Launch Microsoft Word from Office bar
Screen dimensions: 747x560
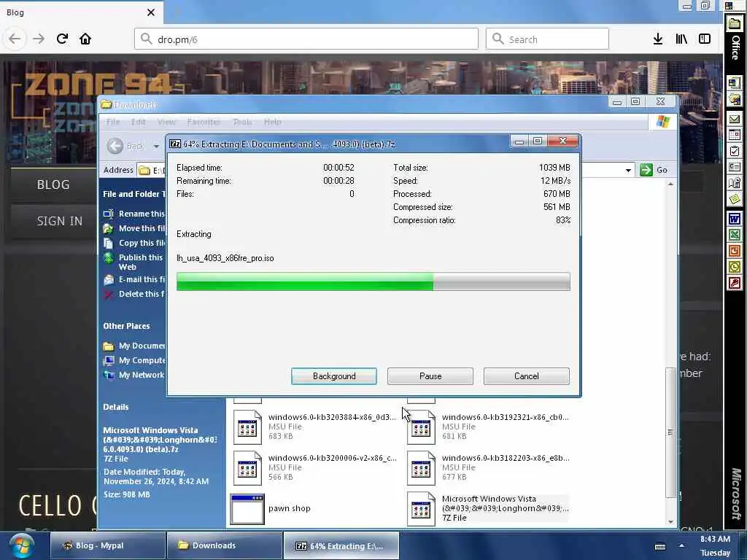(734, 219)
